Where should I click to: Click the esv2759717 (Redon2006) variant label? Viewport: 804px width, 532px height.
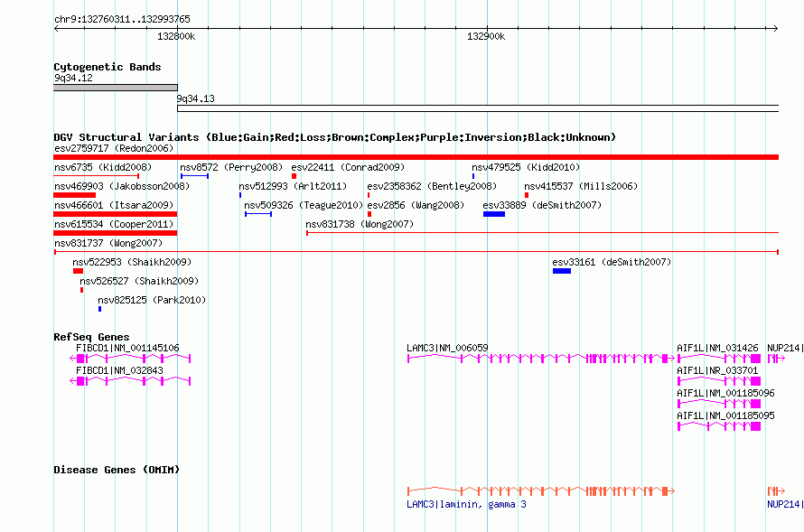114,148
